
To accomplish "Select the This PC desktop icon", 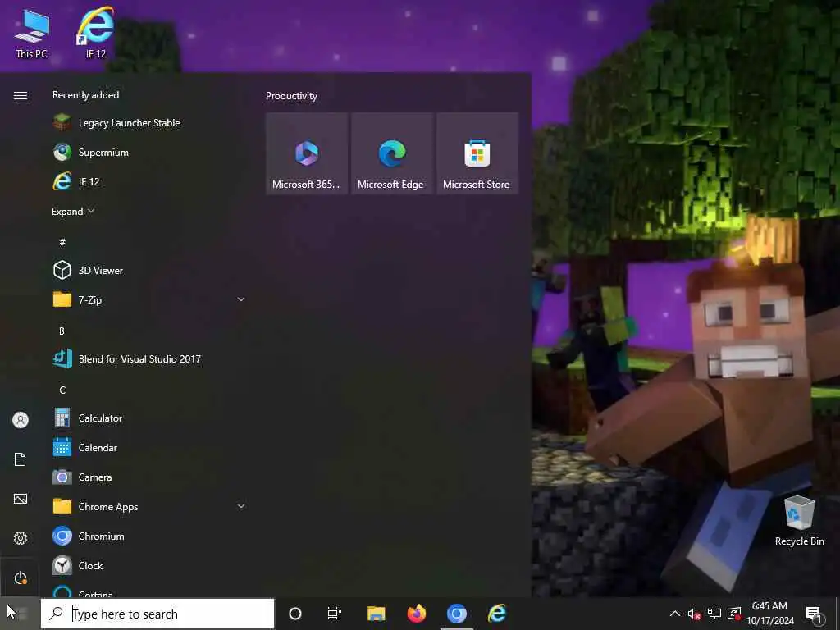I will click(32, 33).
